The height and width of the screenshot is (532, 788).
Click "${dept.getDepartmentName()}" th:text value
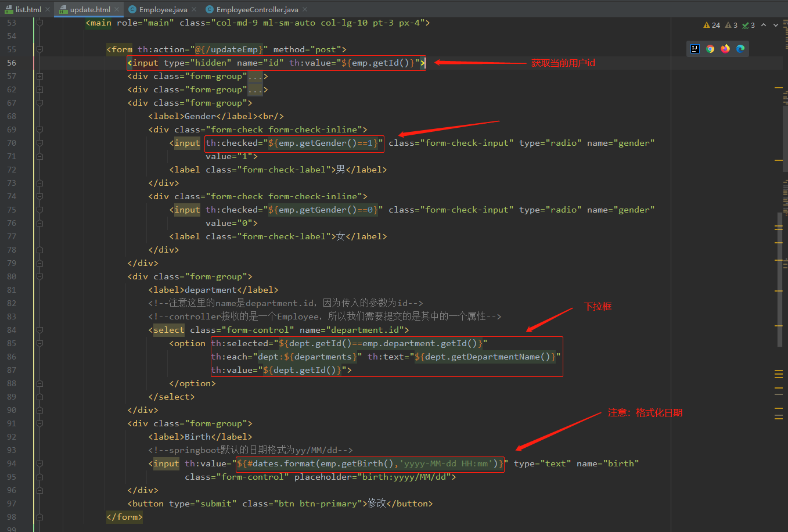[485, 357]
